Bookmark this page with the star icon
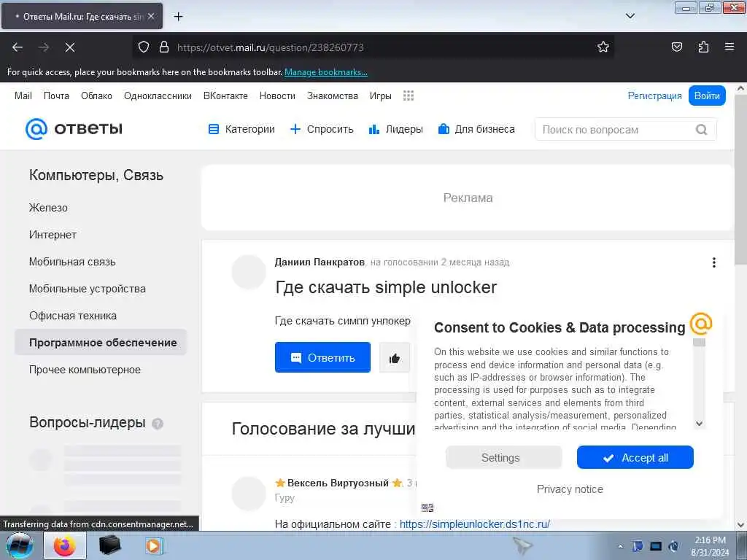The image size is (747, 560). click(603, 47)
